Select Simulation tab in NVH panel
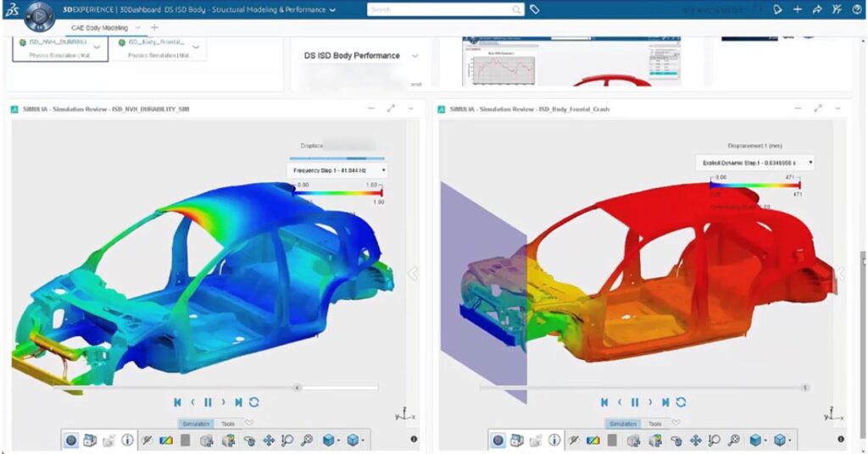Image resolution: width=868 pixels, height=454 pixels. tap(196, 424)
